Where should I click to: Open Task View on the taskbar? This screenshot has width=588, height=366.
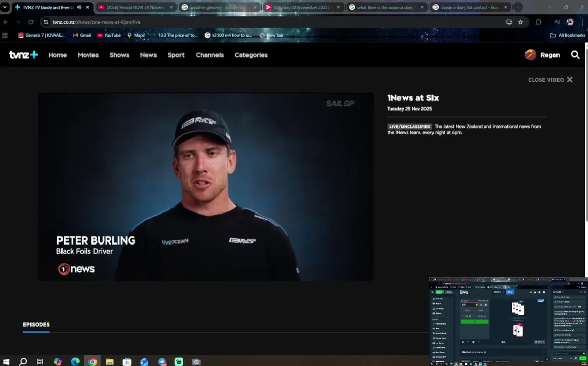40,362
